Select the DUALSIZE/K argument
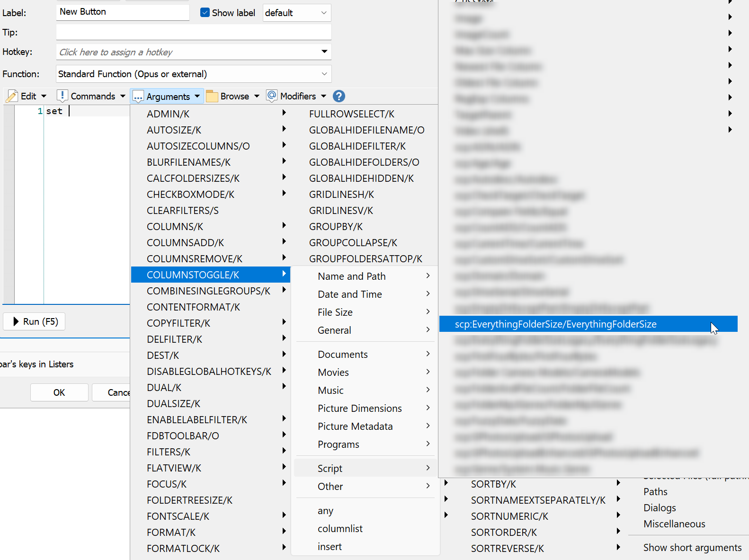Screen dimensions: 749x560 pyautogui.click(x=210, y=403)
